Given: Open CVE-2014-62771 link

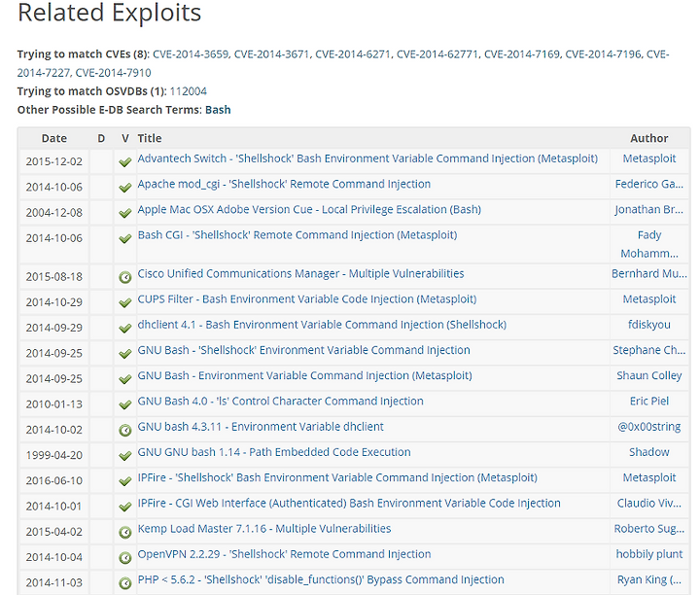Looking at the screenshot, I should click(437, 54).
